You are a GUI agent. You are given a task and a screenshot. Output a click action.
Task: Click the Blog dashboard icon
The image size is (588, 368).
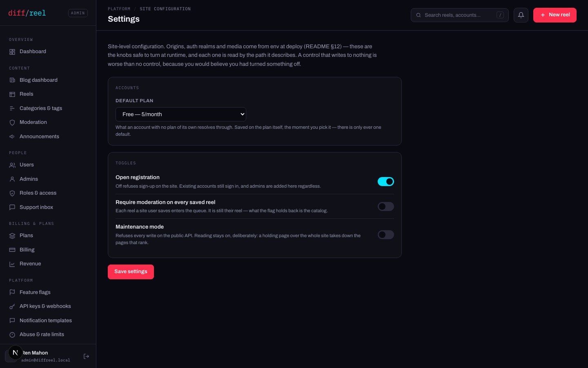point(12,80)
